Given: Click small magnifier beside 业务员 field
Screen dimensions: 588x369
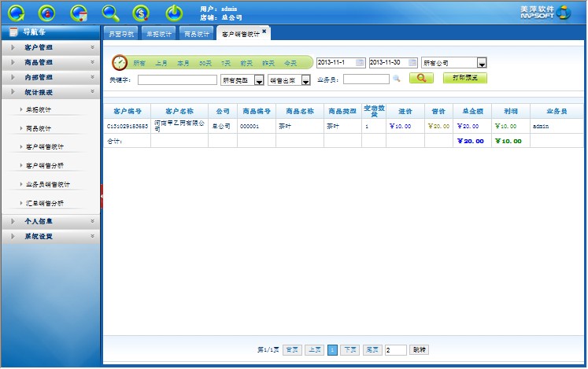Looking at the screenshot, I should [397, 79].
